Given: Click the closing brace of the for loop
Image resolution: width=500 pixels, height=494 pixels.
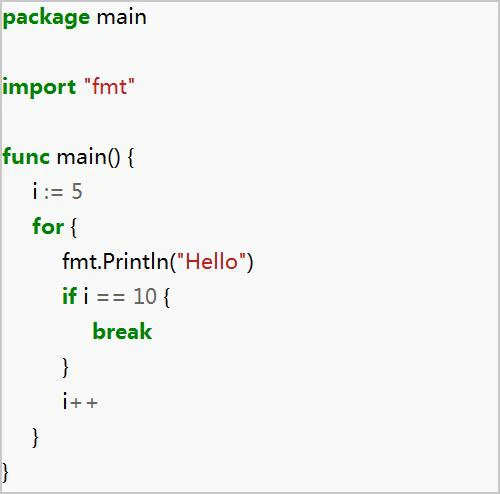Looking at the screenshot, I should click(x=36, y=437).
